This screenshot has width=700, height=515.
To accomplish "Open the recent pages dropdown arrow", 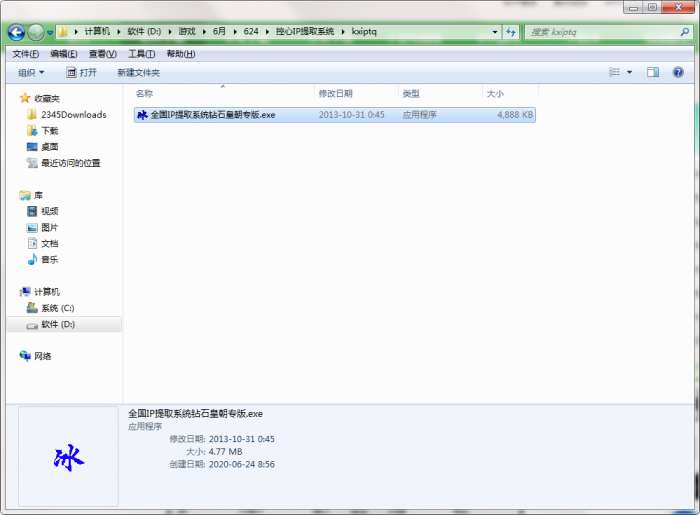I will coord(50,33).
